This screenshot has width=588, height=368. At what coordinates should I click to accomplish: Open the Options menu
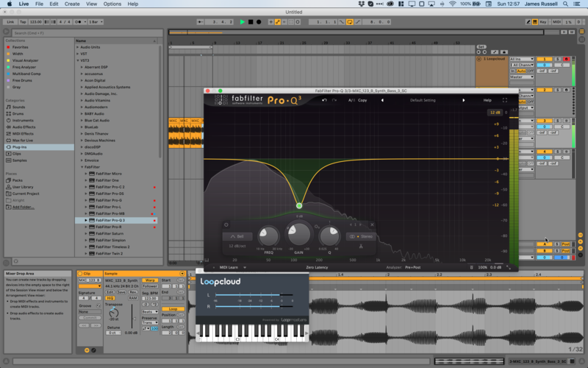pyautogui.click(x=112, y=4)
